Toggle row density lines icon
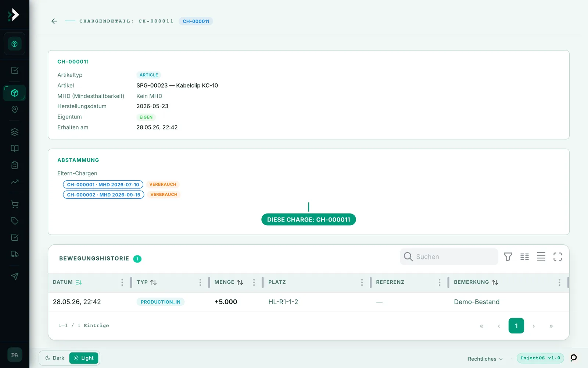 (541, 257)
